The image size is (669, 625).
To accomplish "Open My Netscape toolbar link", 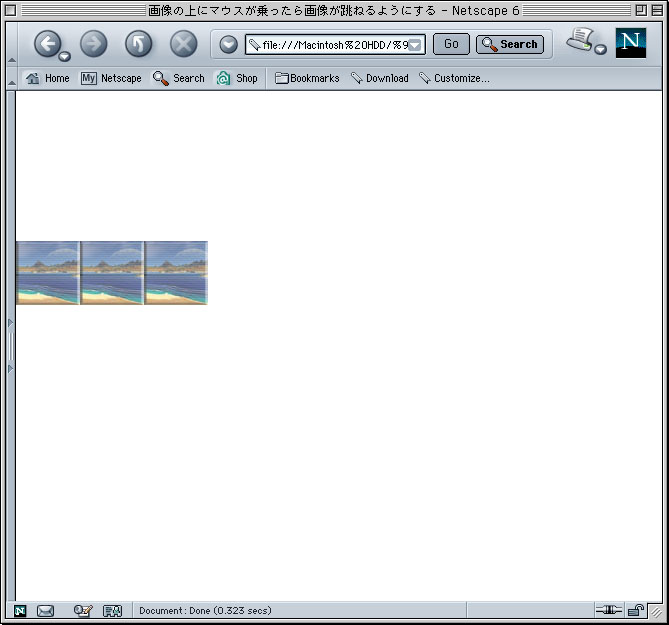I will click(111, 78).
